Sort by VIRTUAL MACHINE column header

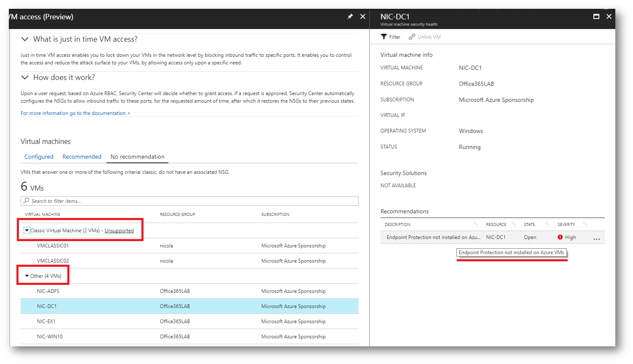(43, 215)
